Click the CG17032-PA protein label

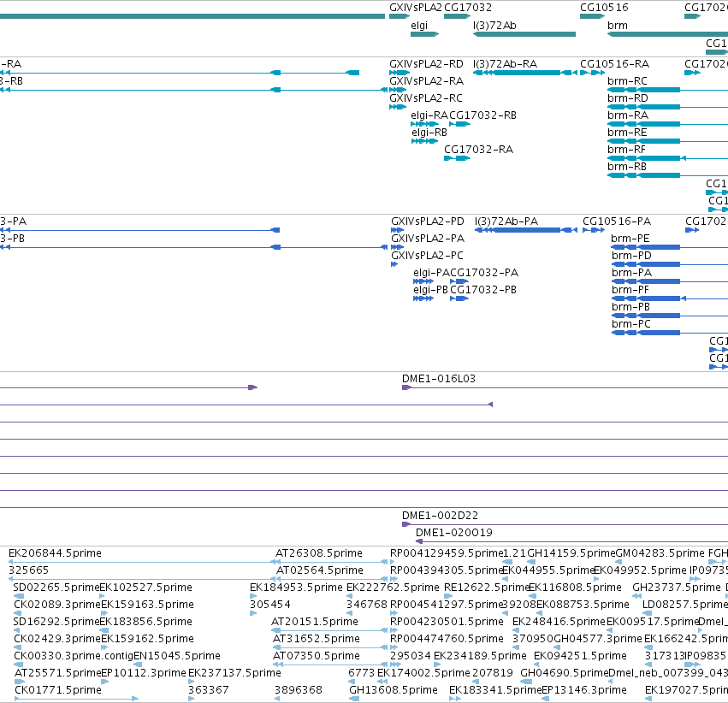[x=484, y=273]
